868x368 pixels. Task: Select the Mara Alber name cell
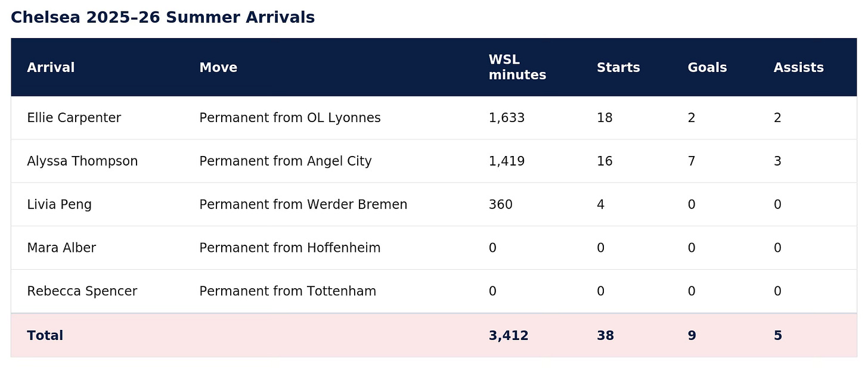coord(61,248)
